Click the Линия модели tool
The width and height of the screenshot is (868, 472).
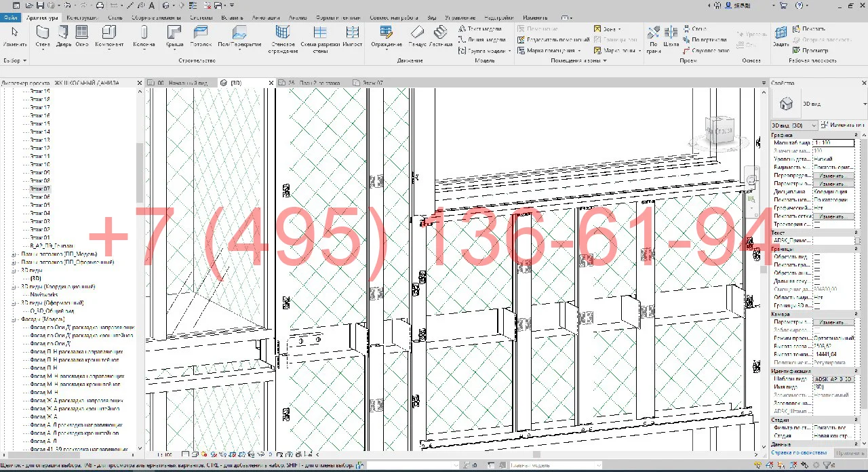(x=481, y=39)
